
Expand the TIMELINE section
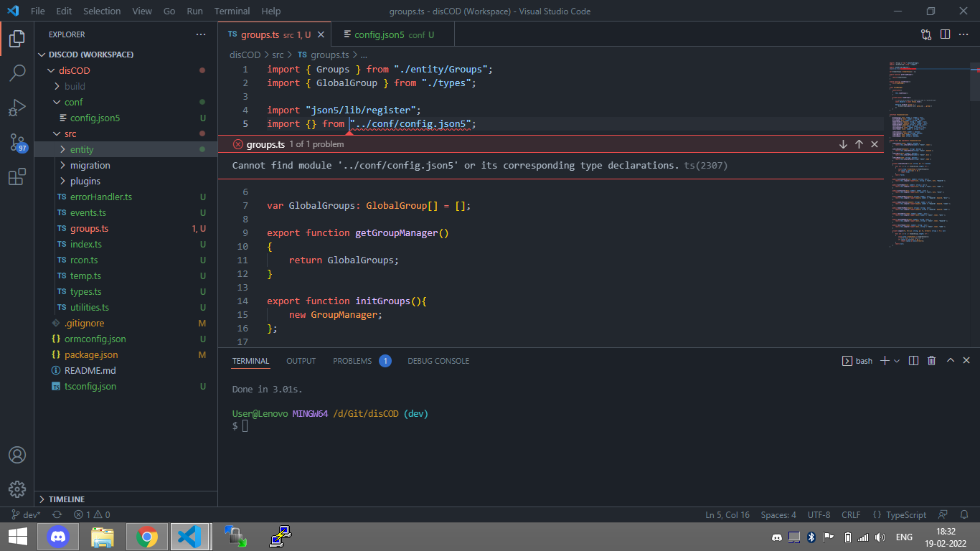(x=66, y=499)
